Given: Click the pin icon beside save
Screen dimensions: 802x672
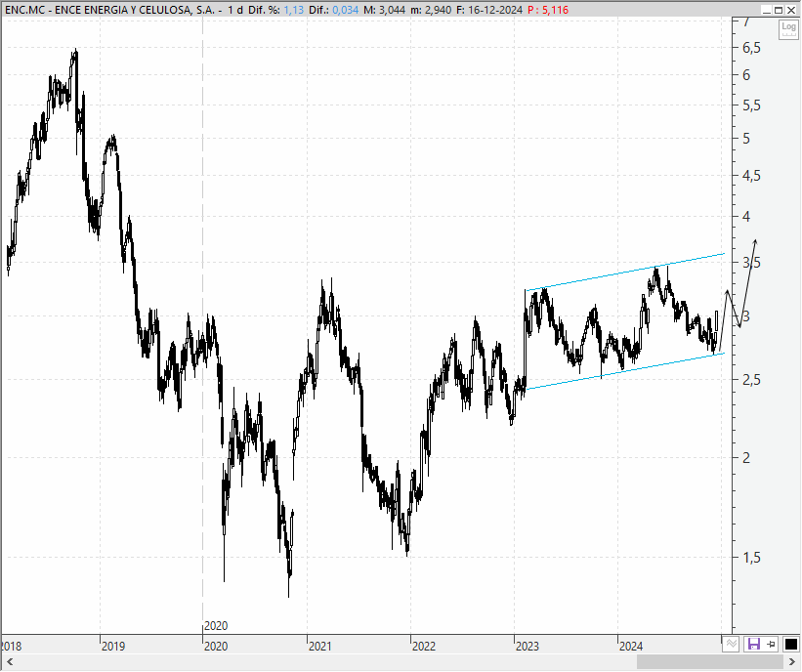Looking at the screenshot, I should (x=772, y=644).
